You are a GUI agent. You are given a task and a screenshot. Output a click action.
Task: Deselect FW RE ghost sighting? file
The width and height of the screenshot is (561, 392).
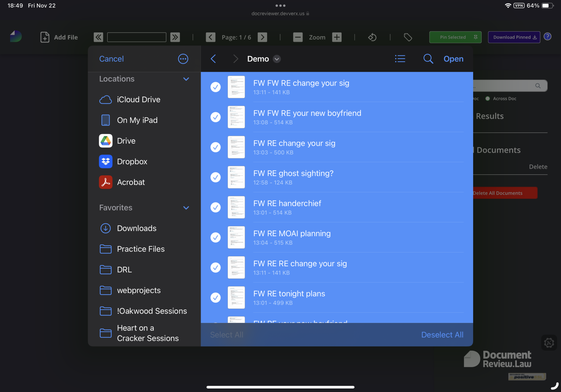[216, 177]
